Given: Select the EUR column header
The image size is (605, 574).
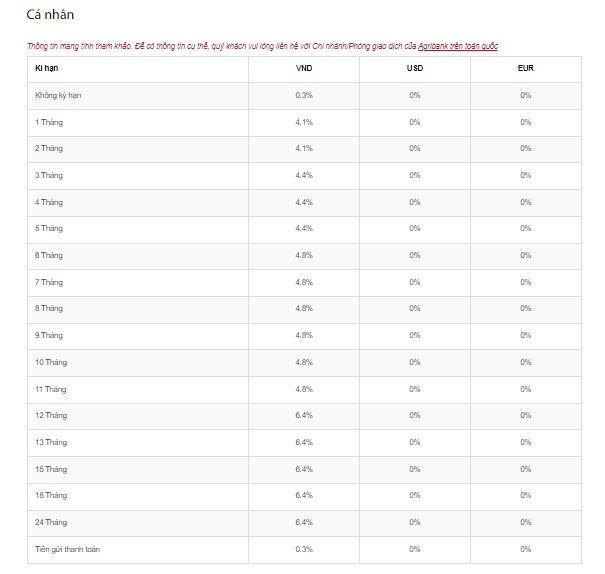Looking at the screenshot, I should [525, 68].
